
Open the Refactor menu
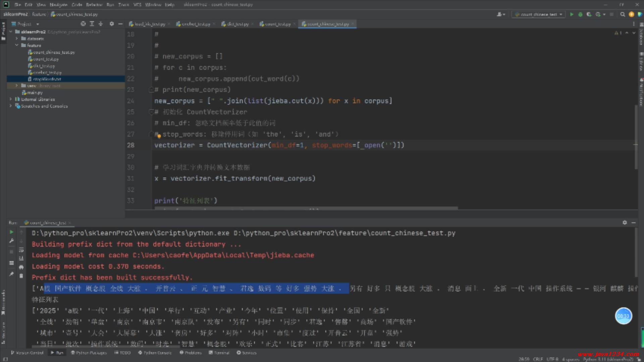pos(94,5)
